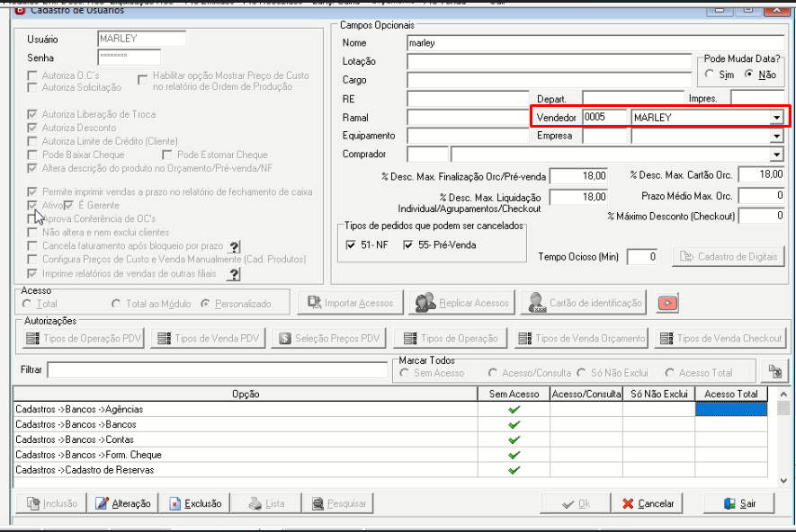Viewport: 796px width, 532px height.
Task: Click Exclusão delete button
Action: point(195,503)
